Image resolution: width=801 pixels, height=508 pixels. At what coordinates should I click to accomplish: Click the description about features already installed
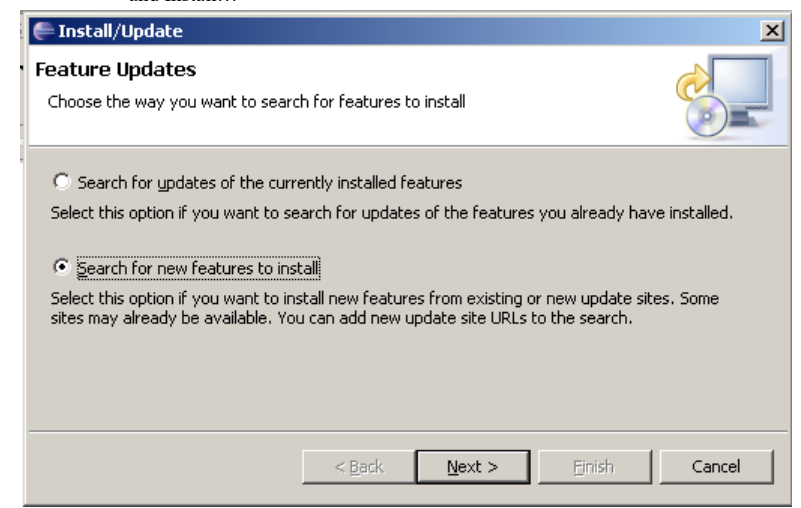392,213
